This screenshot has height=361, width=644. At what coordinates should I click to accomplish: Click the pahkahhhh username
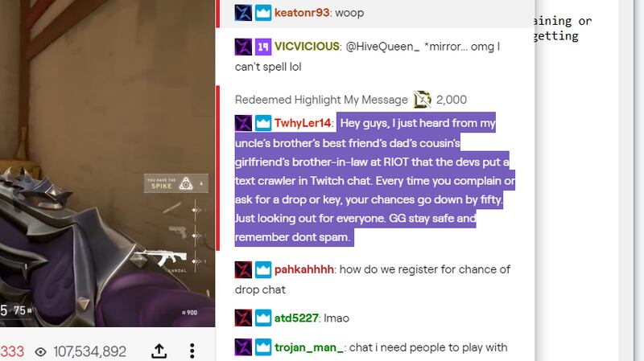click(x=304, y=269)
